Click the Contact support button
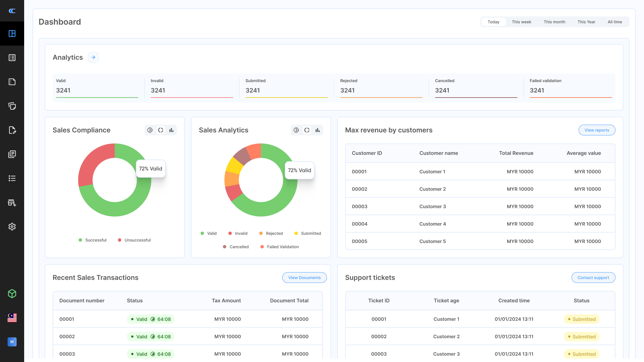Screen dimensions: 644x362 click(x=593, y=278)
